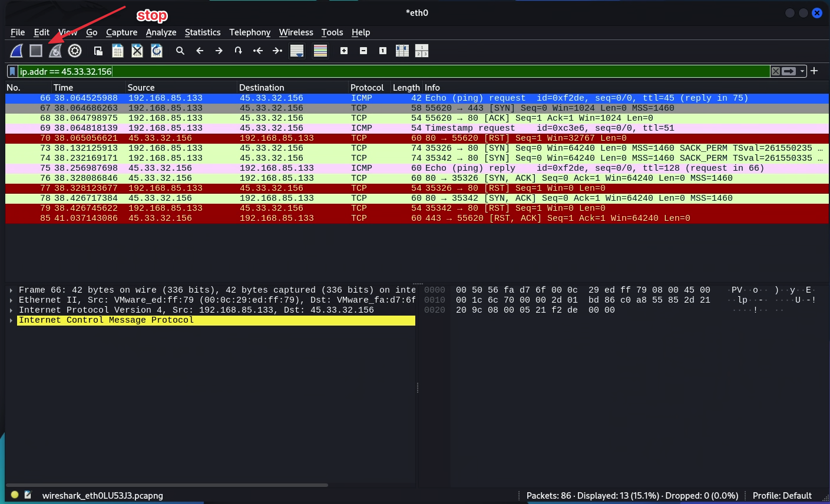Expand the Ethernet II tree row

11,300
